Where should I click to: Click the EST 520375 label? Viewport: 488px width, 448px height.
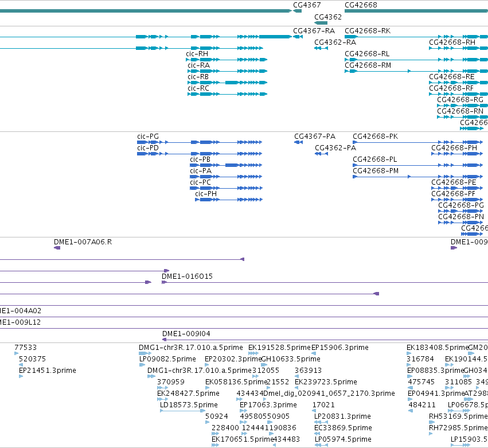point(32,359)
